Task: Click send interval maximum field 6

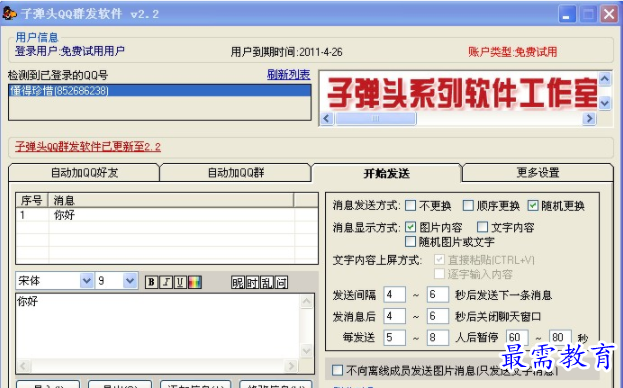Action: [437, 295]
